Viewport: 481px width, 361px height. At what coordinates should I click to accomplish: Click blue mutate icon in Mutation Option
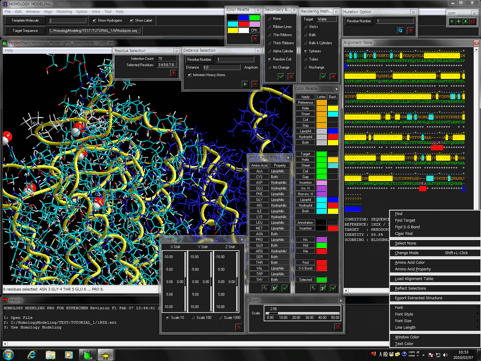400,30
